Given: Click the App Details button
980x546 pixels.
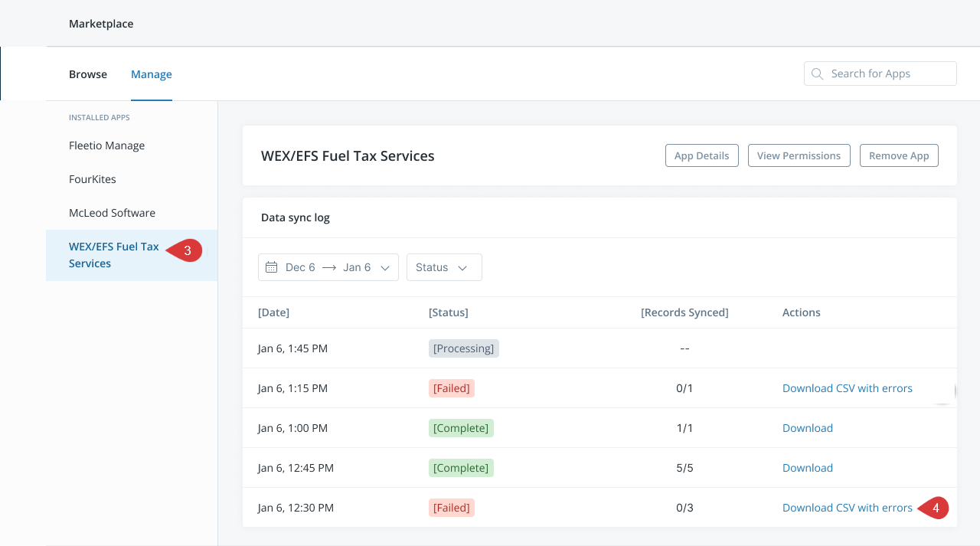Looking at the screenshot, I should pos(701,155).
